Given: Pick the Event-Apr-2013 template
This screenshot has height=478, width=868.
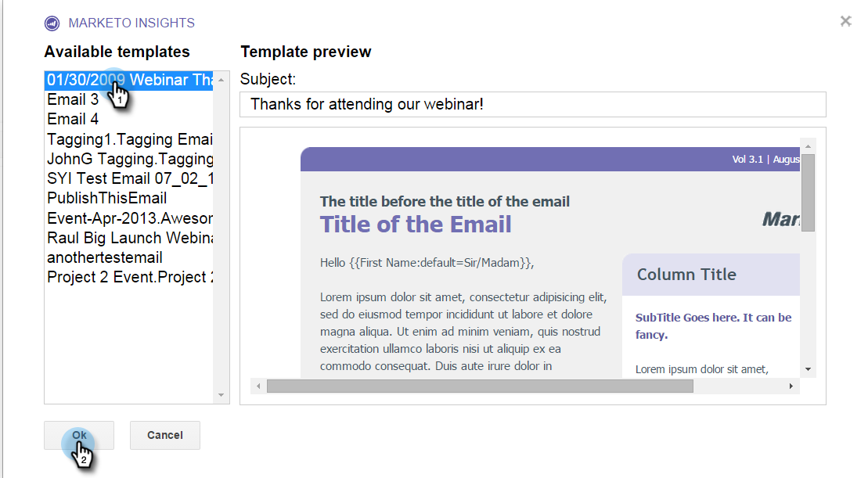Looking at the screenshot, I should point(129,218).
